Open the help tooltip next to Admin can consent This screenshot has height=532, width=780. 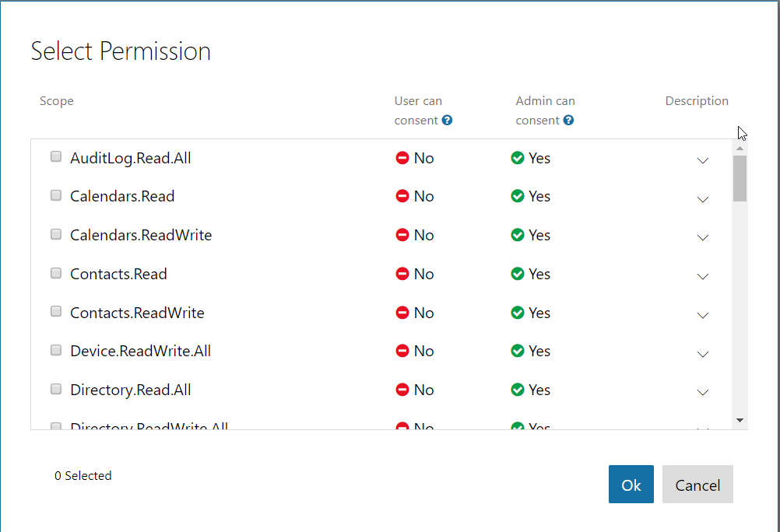click(569, 121)
